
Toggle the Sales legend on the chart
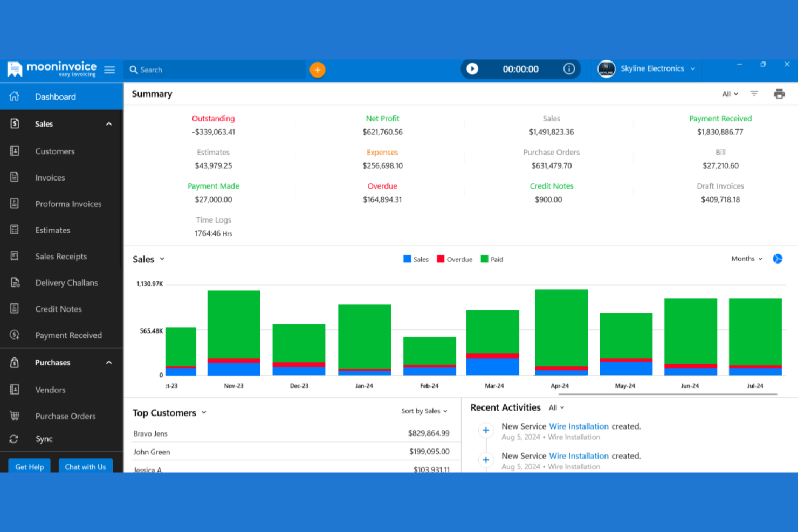(x=415, y=259)
